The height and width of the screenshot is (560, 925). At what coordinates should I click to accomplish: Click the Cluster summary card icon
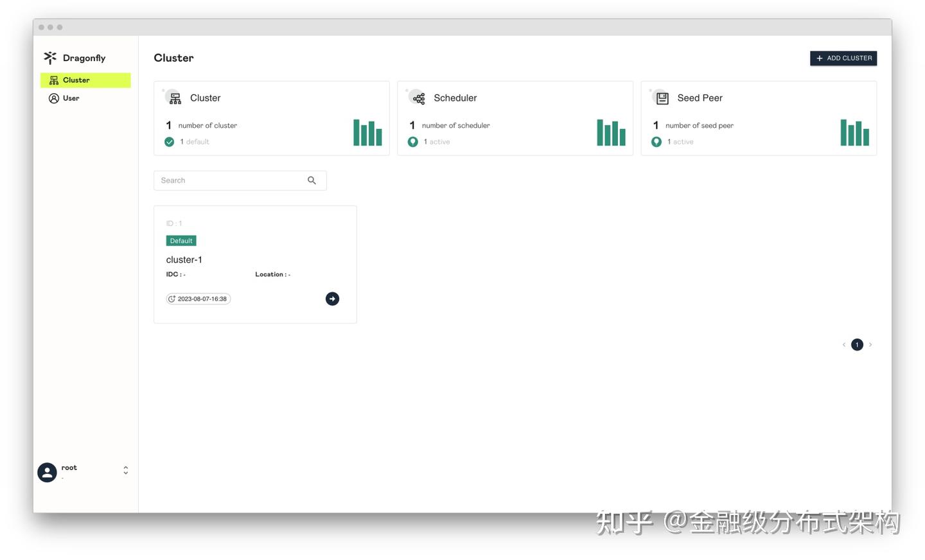tap(175, 98)
